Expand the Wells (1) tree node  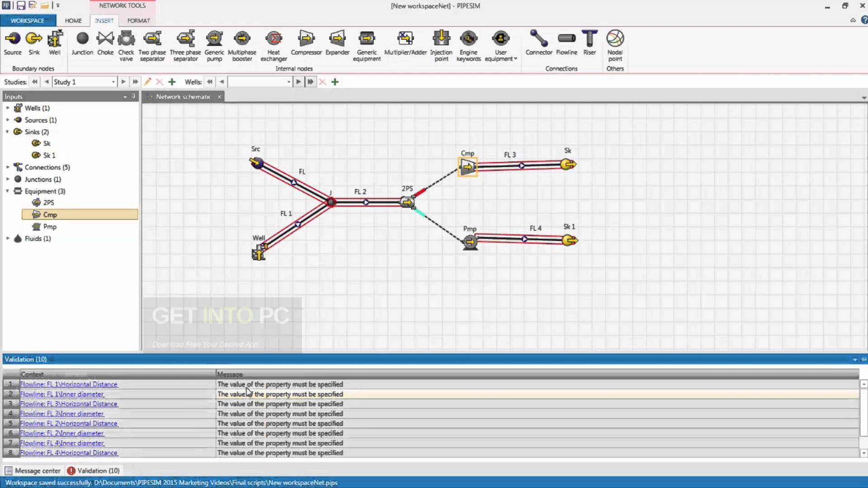[8, 108]
